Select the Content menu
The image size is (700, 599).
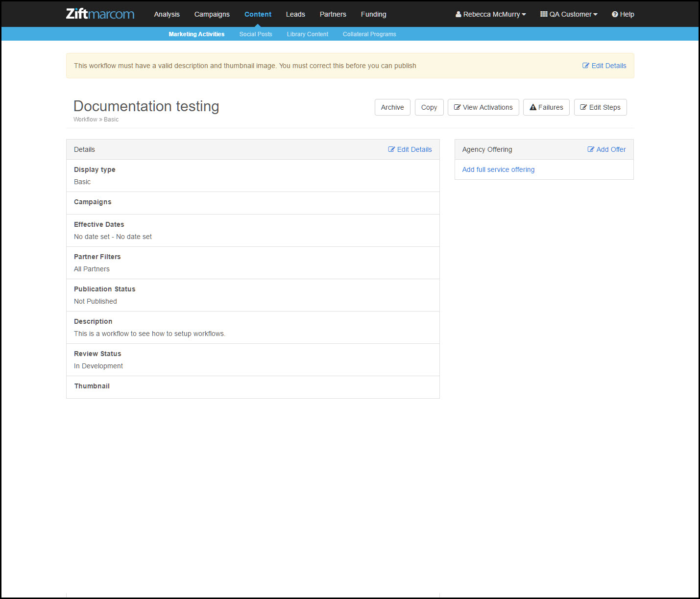[258, 14]
